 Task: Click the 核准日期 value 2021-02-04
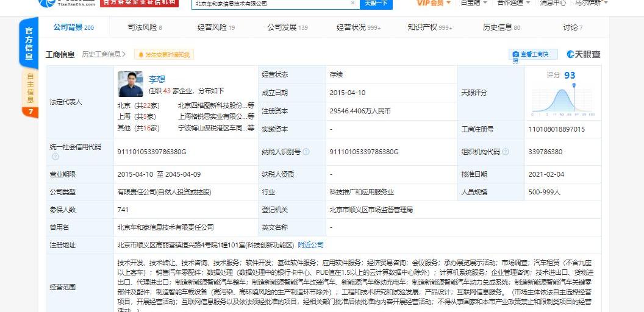coord(546,174)
